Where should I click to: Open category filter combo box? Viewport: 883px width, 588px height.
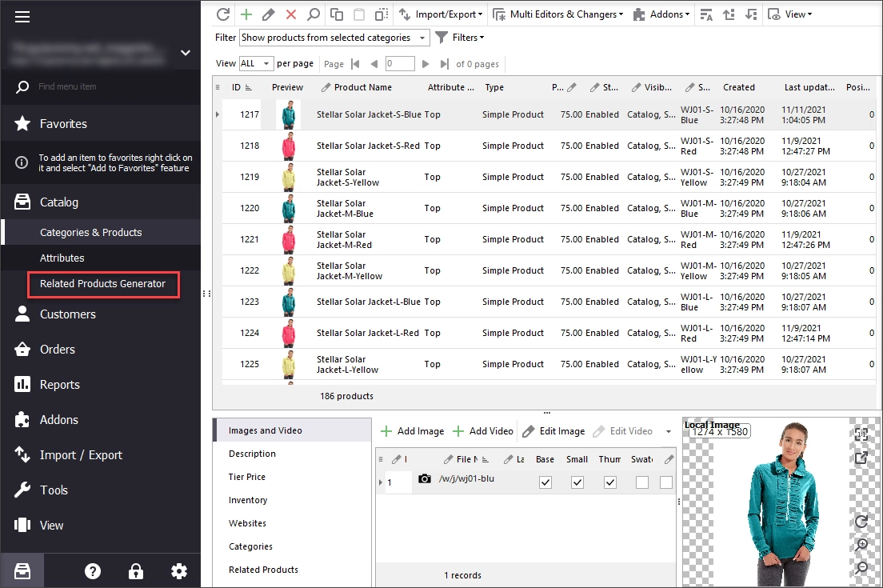334,38
